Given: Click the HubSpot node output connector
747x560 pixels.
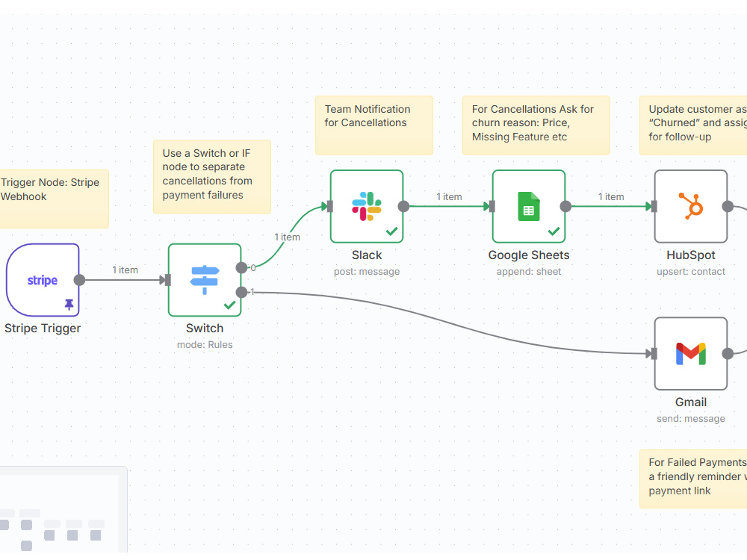Looking at the screenshot, I should [x=728, y=206].
